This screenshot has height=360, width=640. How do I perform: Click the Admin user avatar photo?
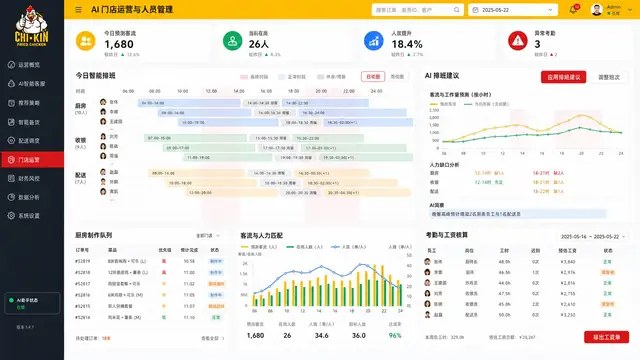597,9
